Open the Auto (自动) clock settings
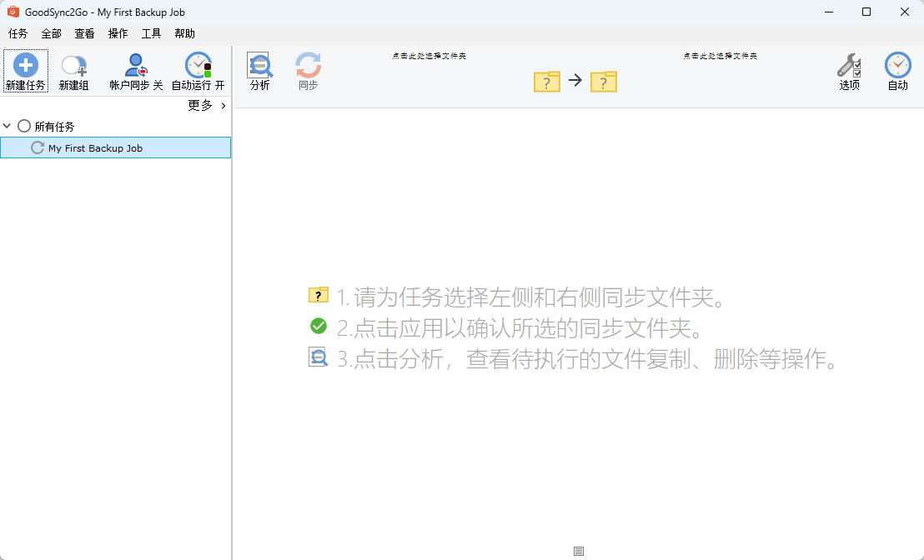924x560 pixels. [x=897, y=71]
